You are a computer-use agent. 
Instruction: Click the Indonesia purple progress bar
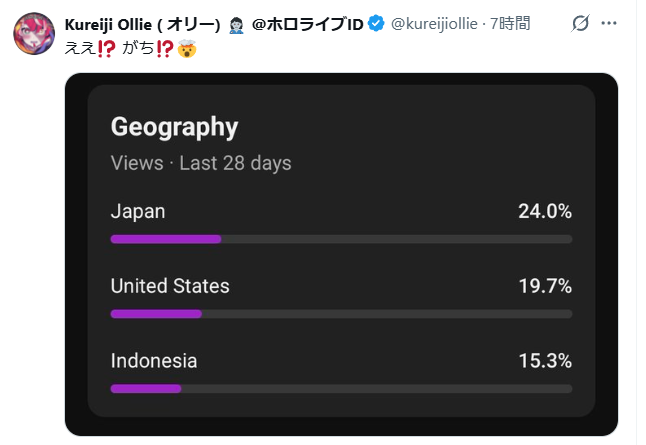[146, 388]
